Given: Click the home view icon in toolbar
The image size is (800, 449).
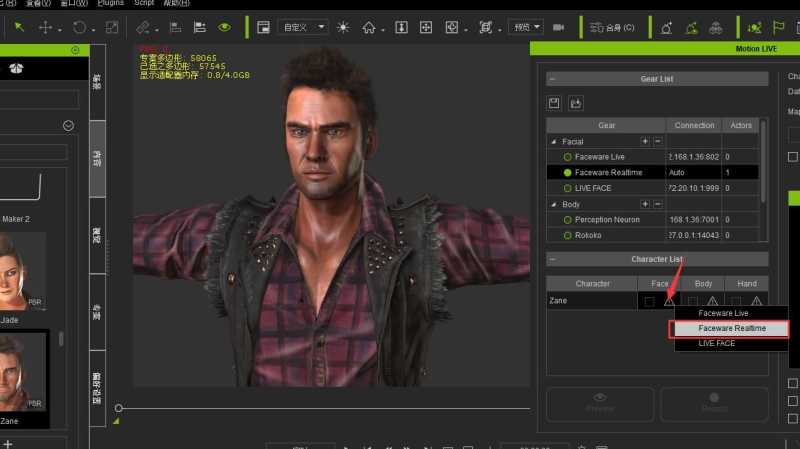Looking at the screenshot, I should (x=369, y=27).
